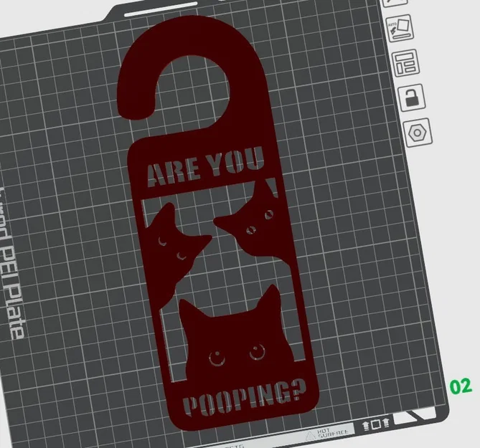Screen dimensions: 480x448
Task: Toggle the plate lock padlock icon
Action: click(412, 97)
